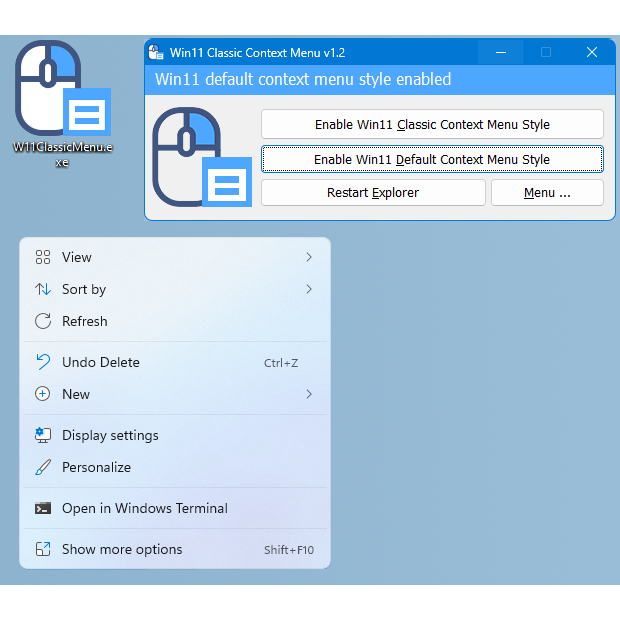Screen dimensions: 620x620
Task: Expand the Sort by submenu chevron
Action: coord(309,289)
